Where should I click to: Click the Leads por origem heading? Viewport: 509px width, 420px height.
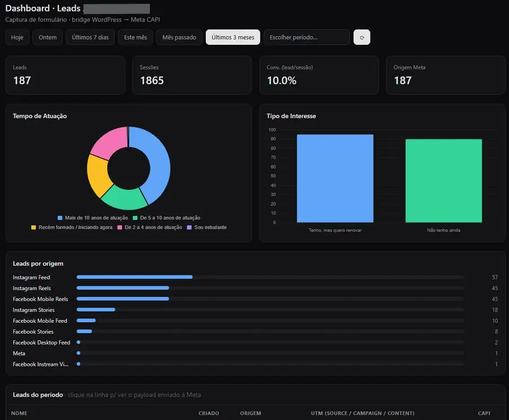tap(38, 263)
